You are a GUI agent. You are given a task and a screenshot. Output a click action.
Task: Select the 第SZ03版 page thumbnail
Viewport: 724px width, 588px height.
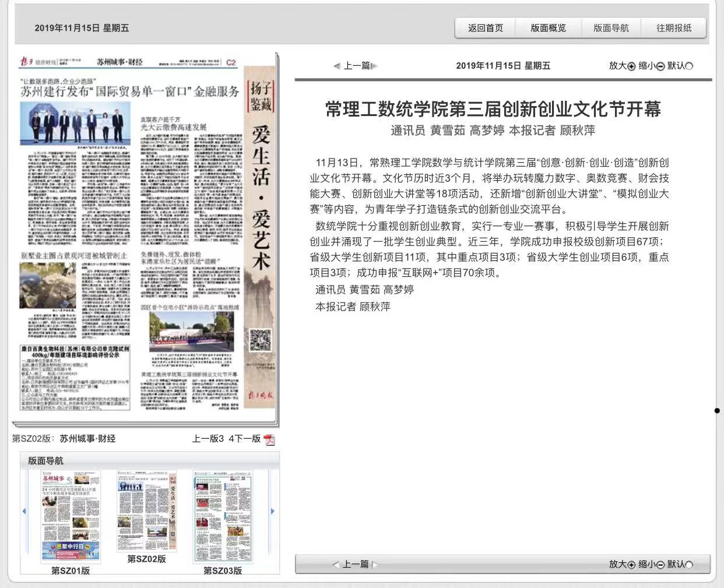pos(223,517)
